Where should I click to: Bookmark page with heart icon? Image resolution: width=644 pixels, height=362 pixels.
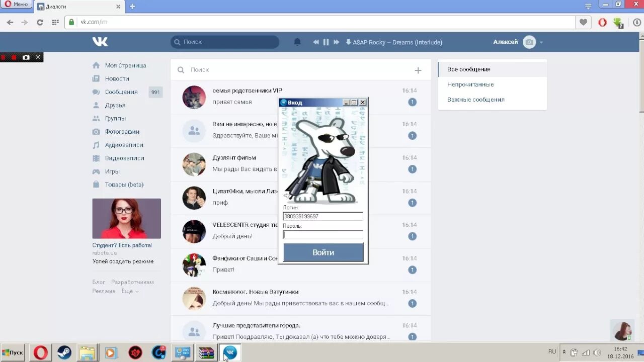tap(583, 22)
